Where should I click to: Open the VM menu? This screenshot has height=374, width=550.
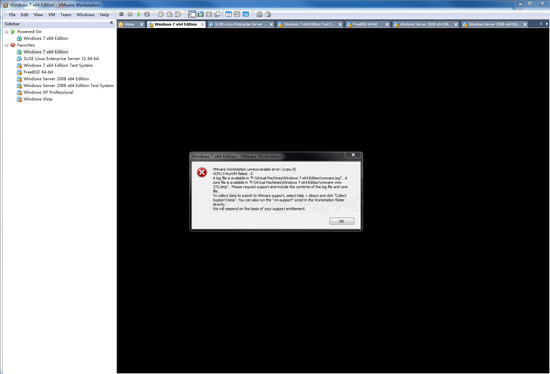coord(52,15)
